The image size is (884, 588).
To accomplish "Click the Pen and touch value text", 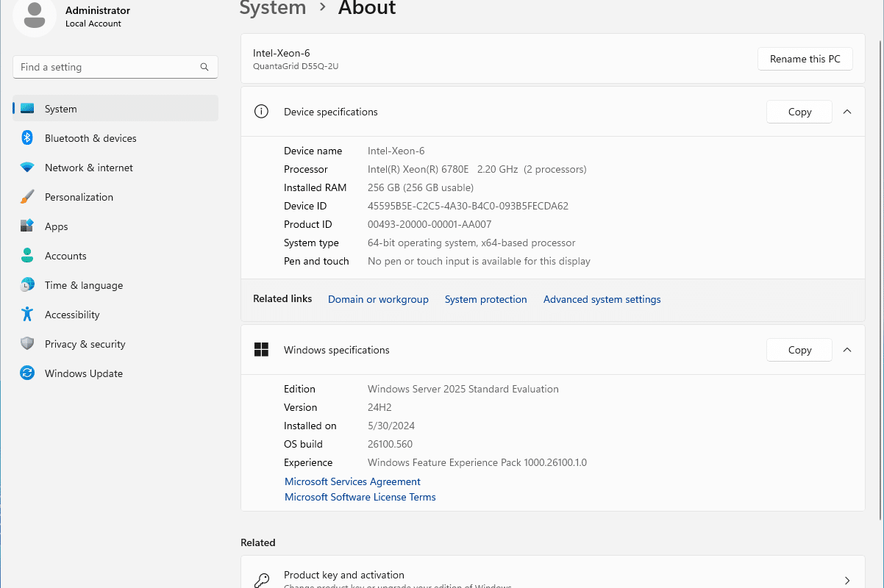I will pos(479,261).
